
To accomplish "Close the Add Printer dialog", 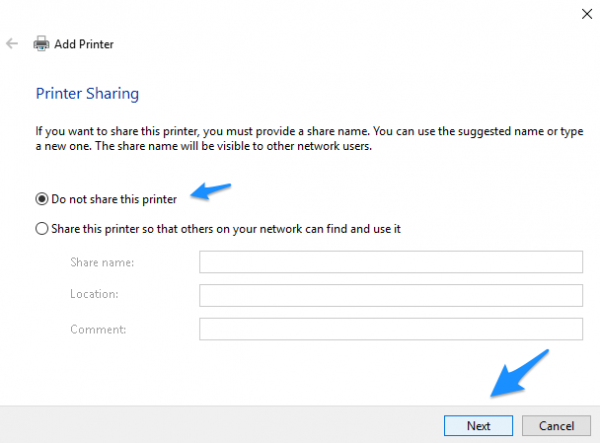I will 587,14.
